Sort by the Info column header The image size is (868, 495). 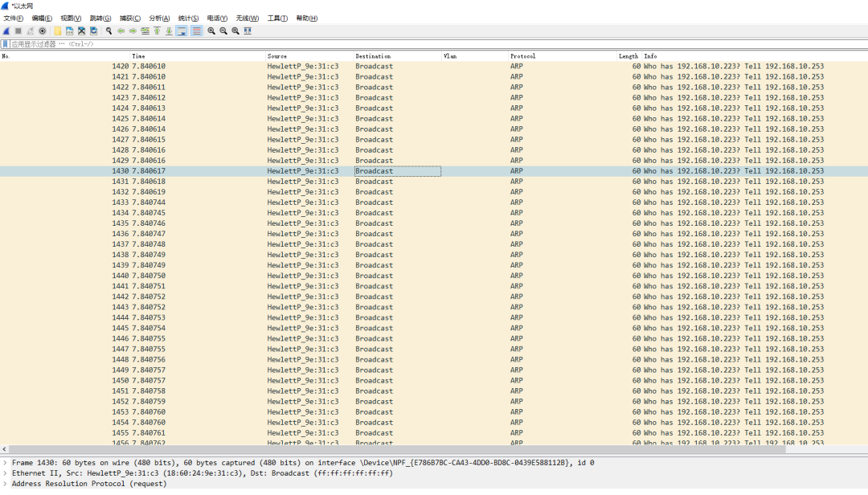755,56
